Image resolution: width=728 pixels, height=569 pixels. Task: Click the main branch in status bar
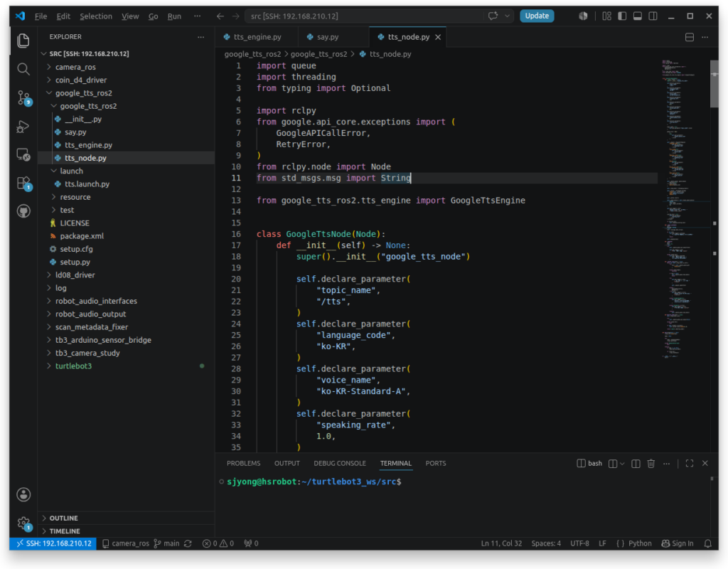pyautogui.click(x=166, y=543)
